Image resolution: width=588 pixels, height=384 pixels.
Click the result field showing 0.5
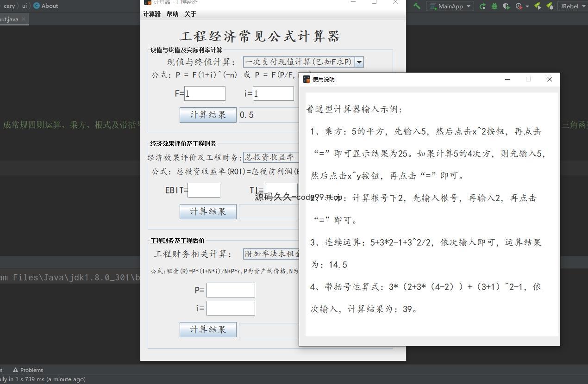(x=269, y=115)
